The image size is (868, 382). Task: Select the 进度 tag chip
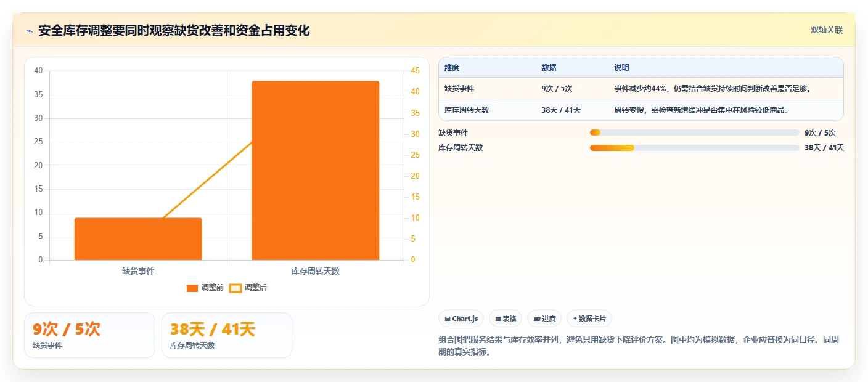pos(544,319)
